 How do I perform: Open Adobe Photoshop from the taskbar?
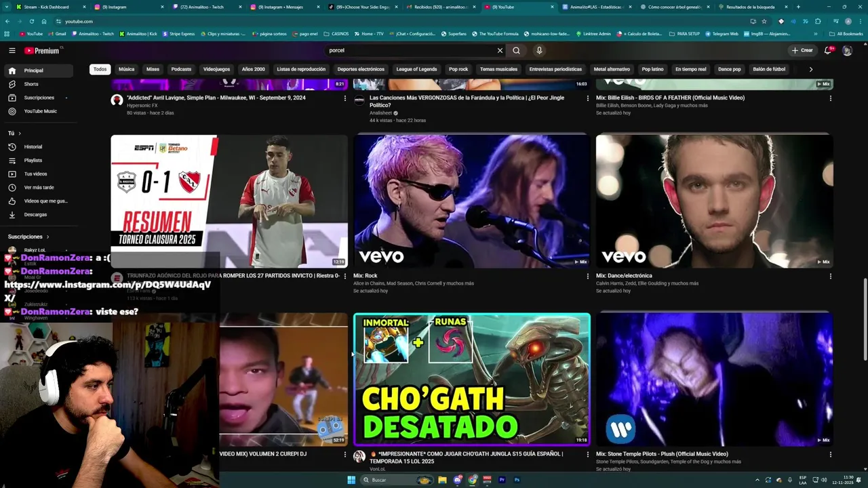517,480
